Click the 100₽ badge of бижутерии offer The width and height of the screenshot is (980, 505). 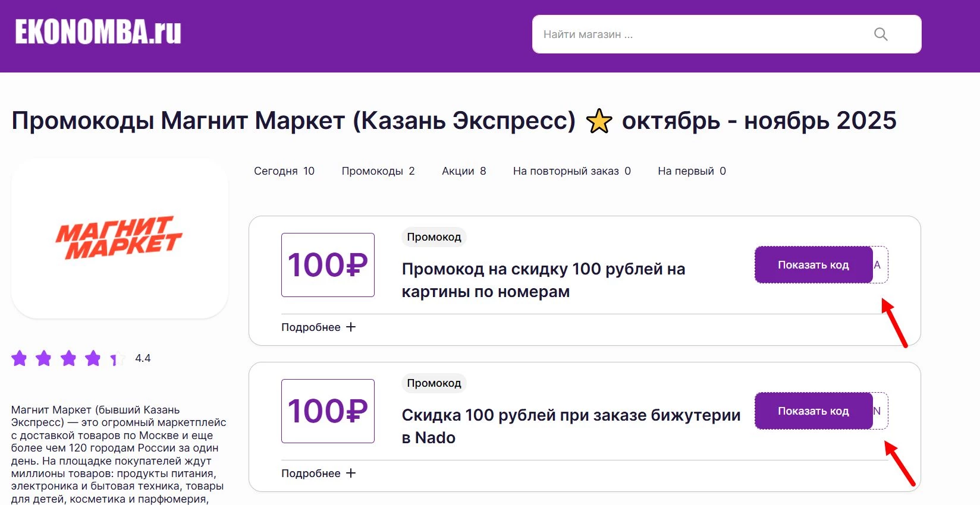tap(328, 411)
